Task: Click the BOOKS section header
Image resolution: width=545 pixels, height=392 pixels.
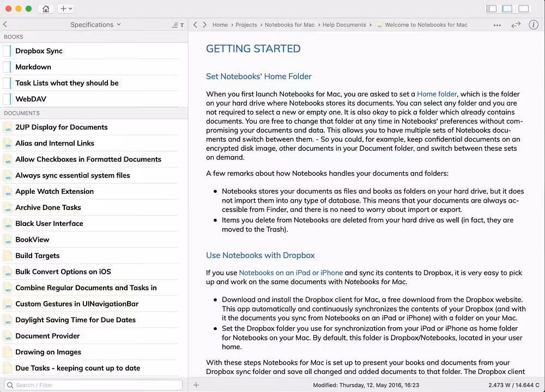Action: pyautogui.click(x=14, y=37)
